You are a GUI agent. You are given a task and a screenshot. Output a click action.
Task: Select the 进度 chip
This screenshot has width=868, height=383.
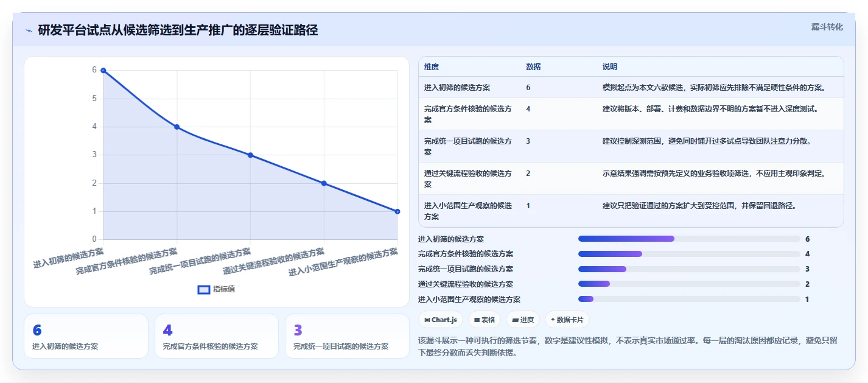click(523, 320)
